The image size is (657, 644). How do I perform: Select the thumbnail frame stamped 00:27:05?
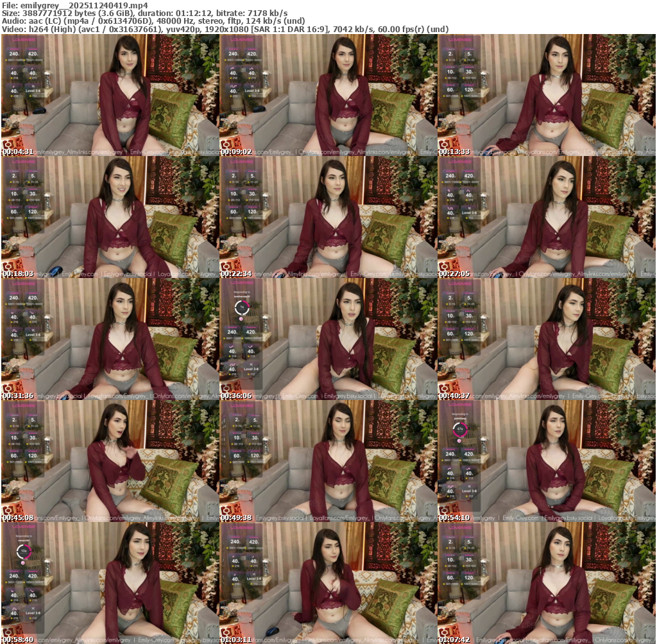(x=547, y=217)
